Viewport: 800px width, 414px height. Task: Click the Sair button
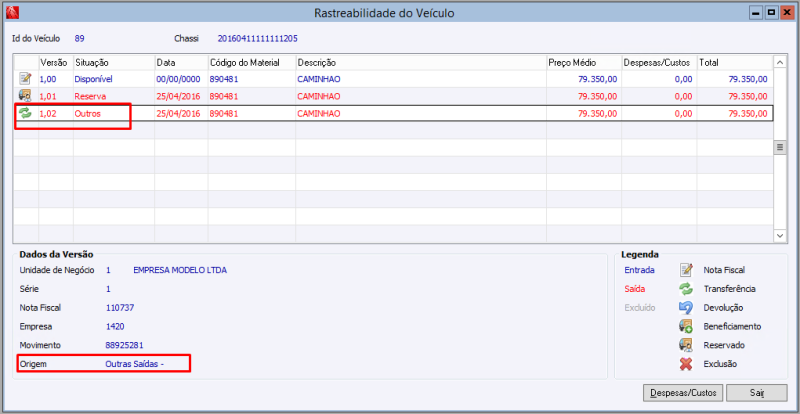click(757, 393)
